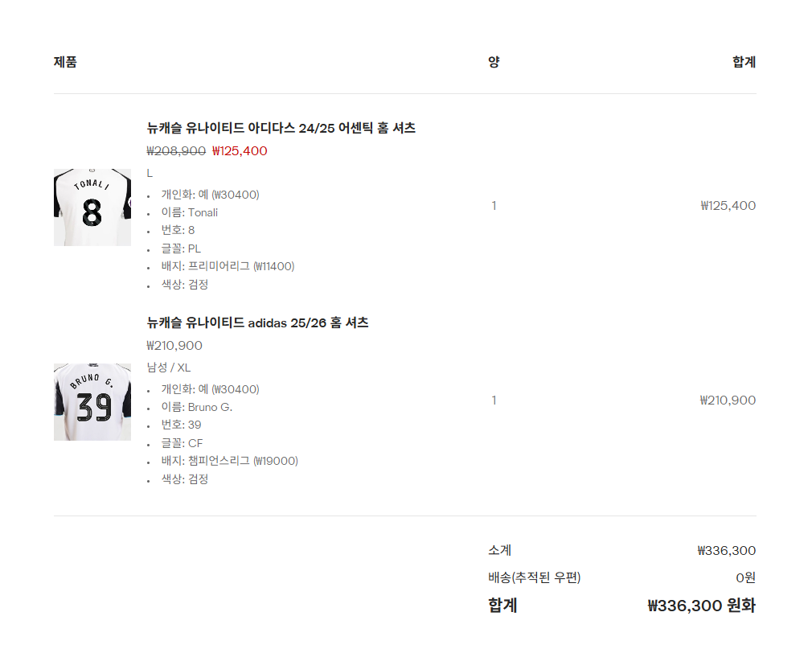Select the sale price ₩125,400
812x645 pixels.
240,150
